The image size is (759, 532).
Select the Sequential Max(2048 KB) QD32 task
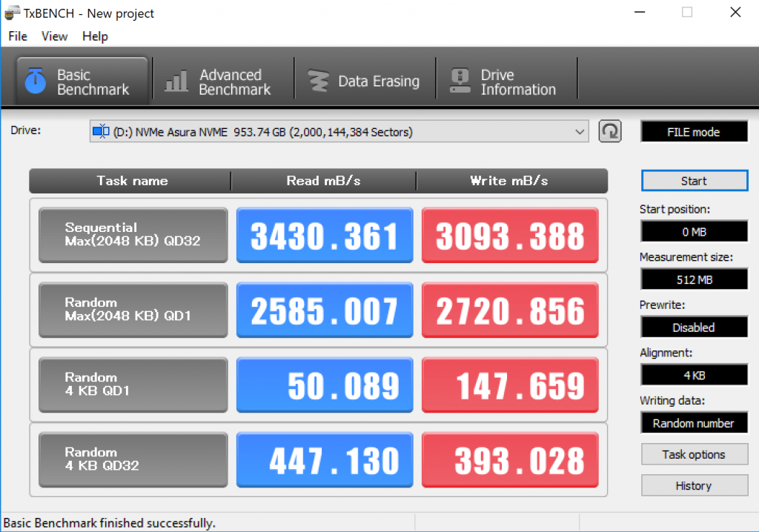[x=133, y=235]
